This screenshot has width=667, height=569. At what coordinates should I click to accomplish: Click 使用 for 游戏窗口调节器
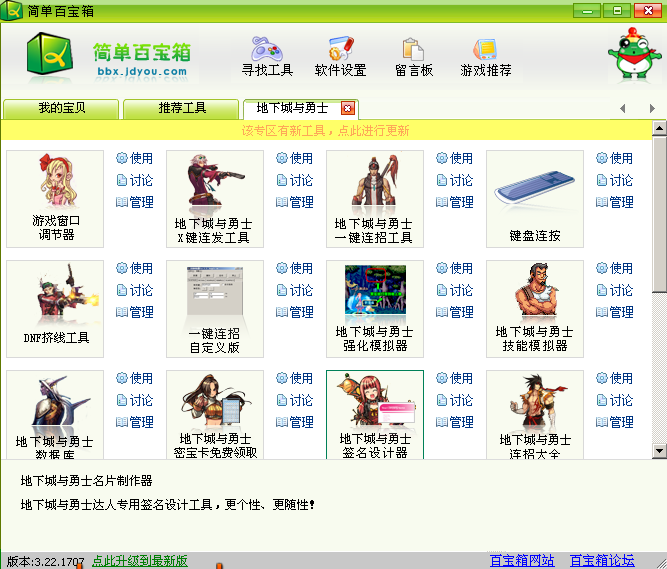[134, 158]
